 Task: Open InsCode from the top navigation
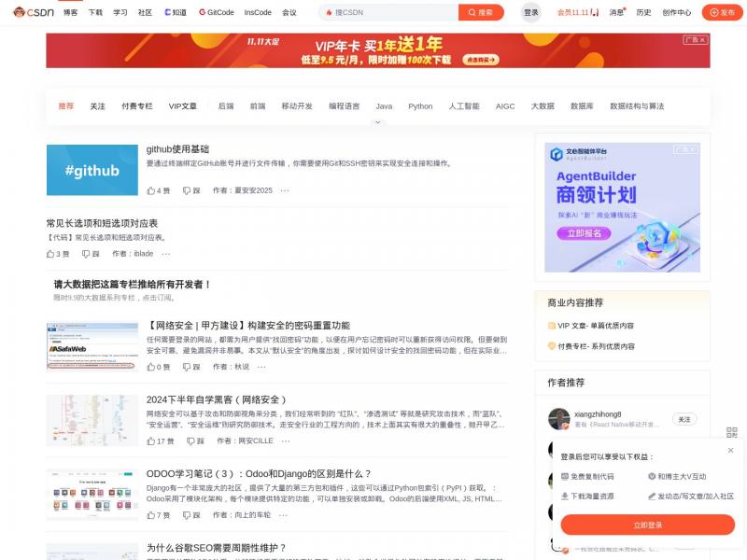tap(258, 12)
